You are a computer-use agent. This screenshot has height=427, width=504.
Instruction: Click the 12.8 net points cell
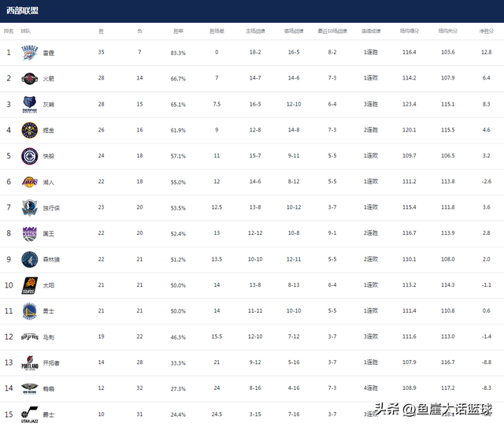point(487,52)
